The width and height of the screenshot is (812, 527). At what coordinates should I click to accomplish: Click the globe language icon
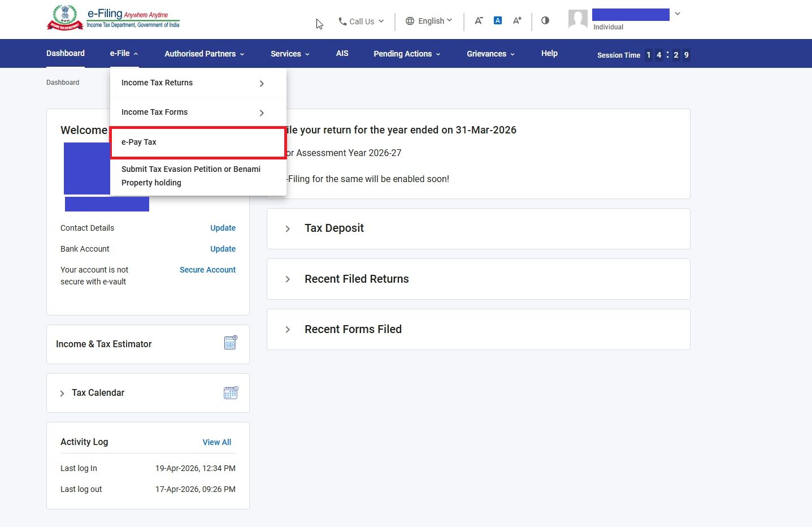(x=410, y=21)
